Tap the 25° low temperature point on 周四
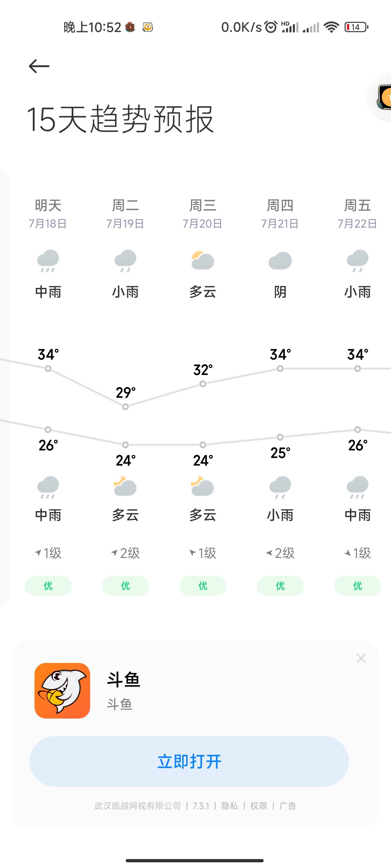 pos(280,437)
